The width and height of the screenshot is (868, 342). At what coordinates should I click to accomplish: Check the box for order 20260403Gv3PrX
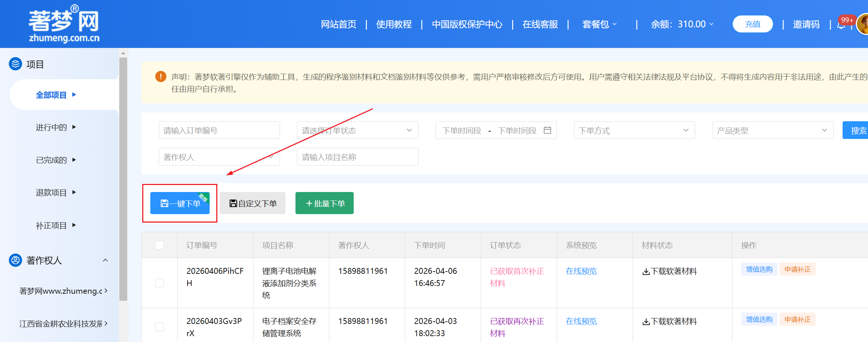pos(160,327)
